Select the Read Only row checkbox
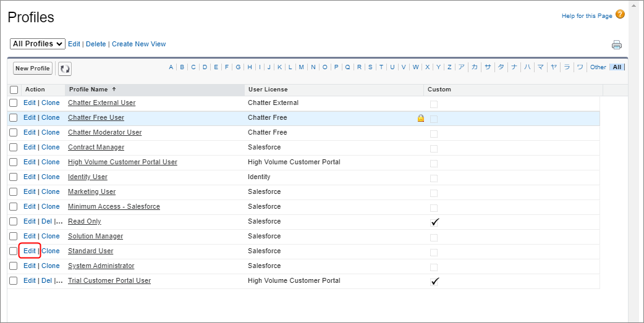Screen dimensions: 644x323 14,221
